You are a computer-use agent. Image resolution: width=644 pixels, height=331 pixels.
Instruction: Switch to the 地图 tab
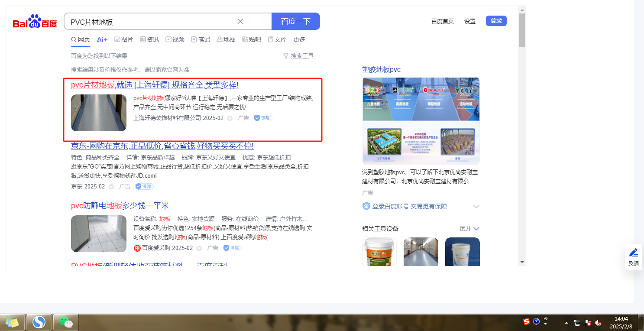[226, 39]
